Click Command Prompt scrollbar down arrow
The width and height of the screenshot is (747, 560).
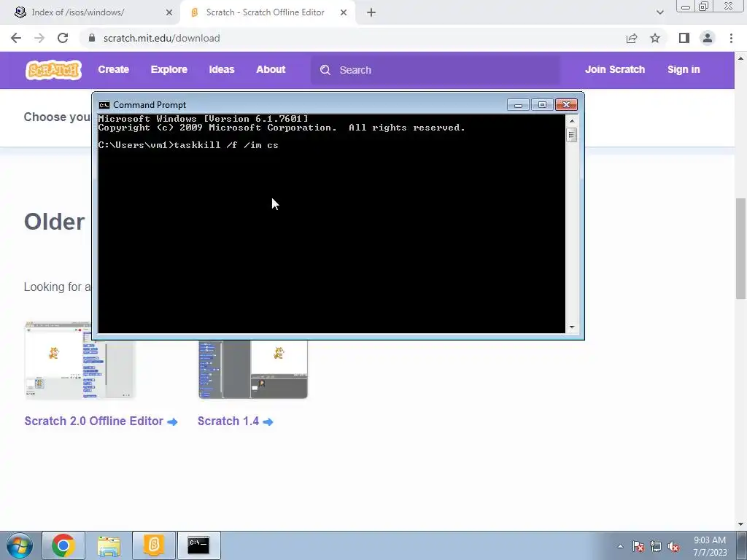point(572,327)
